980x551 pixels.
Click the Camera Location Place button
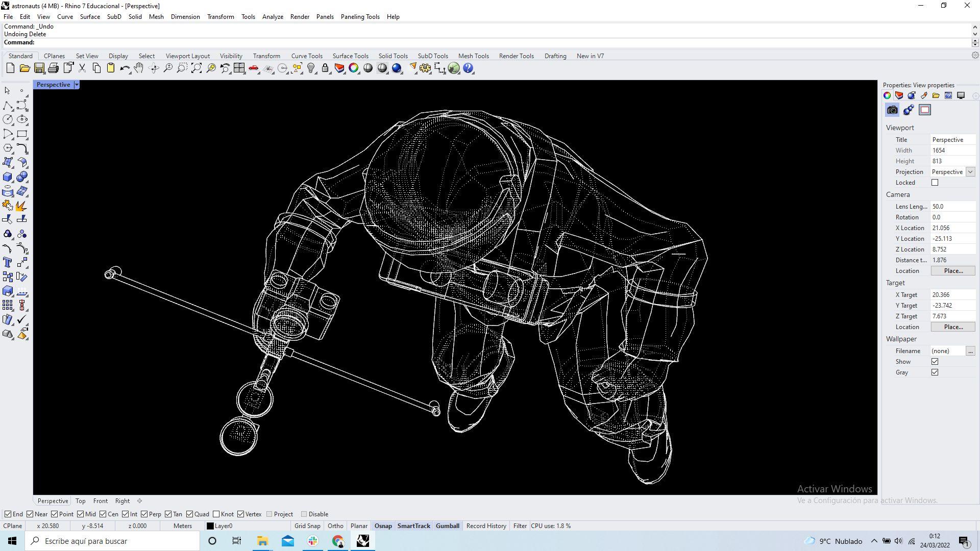(953, 271)
